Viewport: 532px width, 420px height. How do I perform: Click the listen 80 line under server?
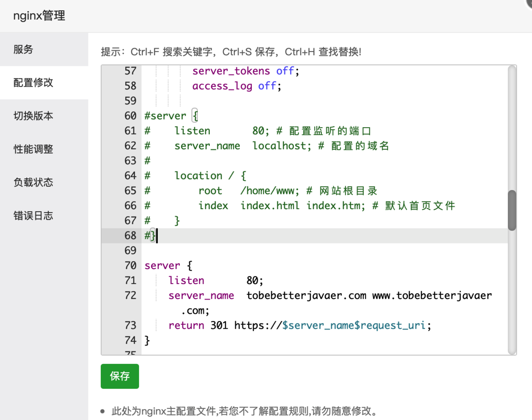coord(215,281)
